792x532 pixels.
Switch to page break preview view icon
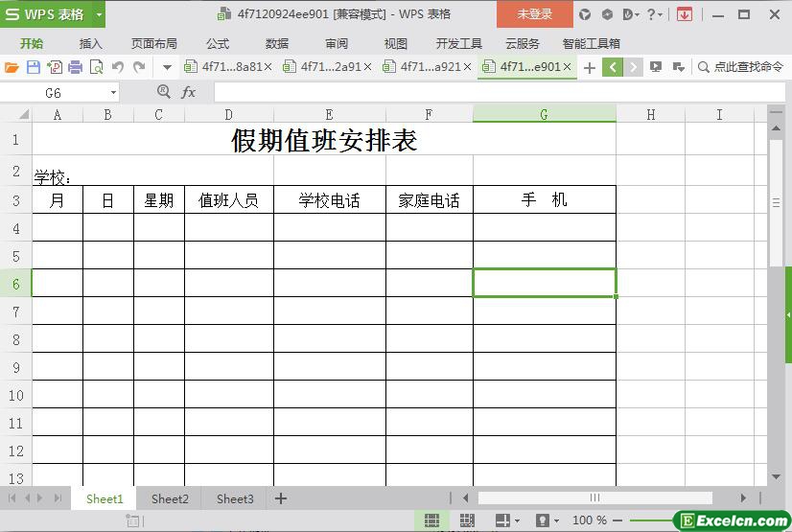(467, 520)
